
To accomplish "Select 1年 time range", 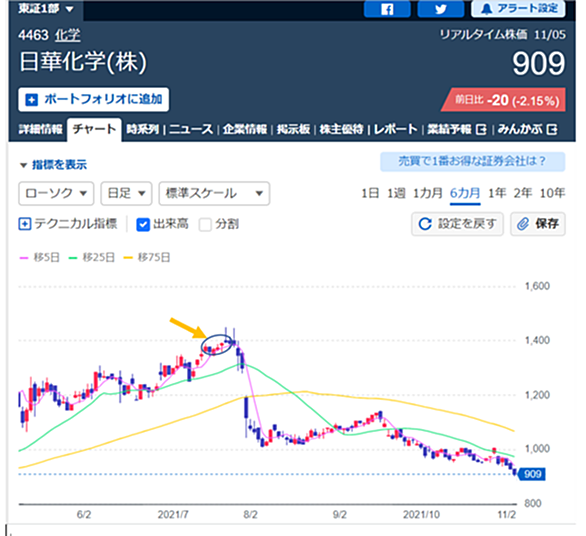I will 497,193.
